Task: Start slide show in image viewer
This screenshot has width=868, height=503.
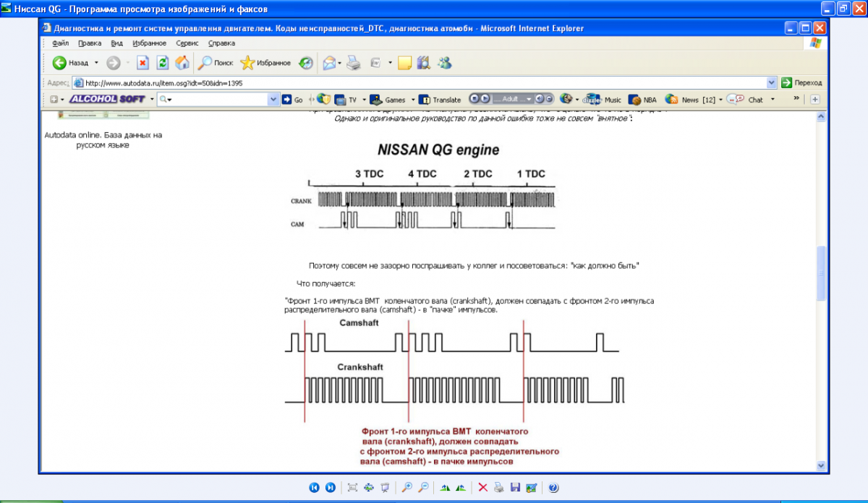Action: (385, 488)
